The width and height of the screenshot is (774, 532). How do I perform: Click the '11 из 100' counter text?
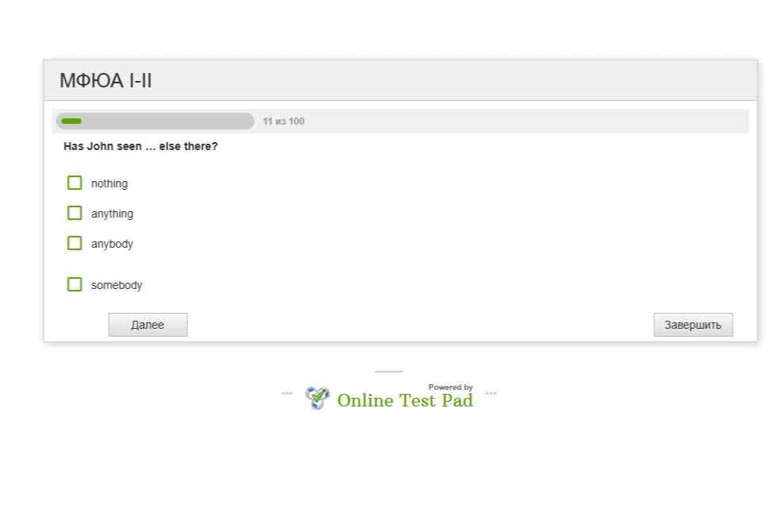(283, 121)
